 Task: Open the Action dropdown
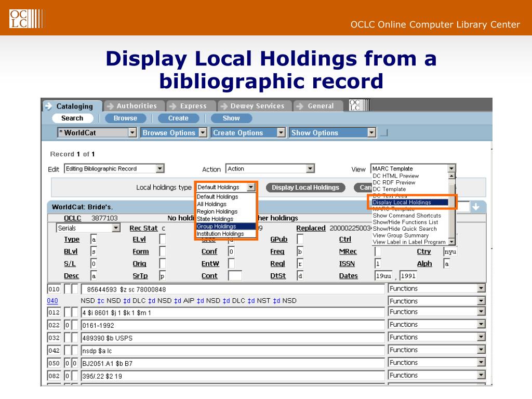(x=270, y=169)
